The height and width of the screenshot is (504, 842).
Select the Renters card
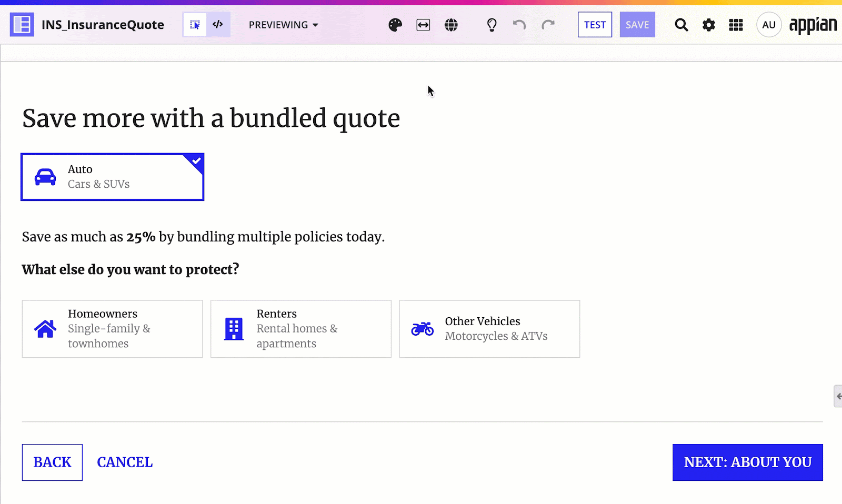(301, 329)
